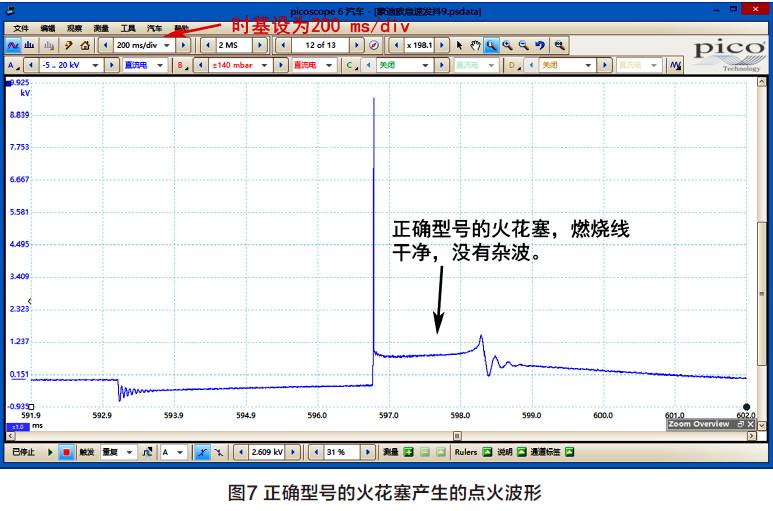Viewport: 773px width, 511px height.
Task: Open the 测量 menu
Action: [x=101, y=28]
